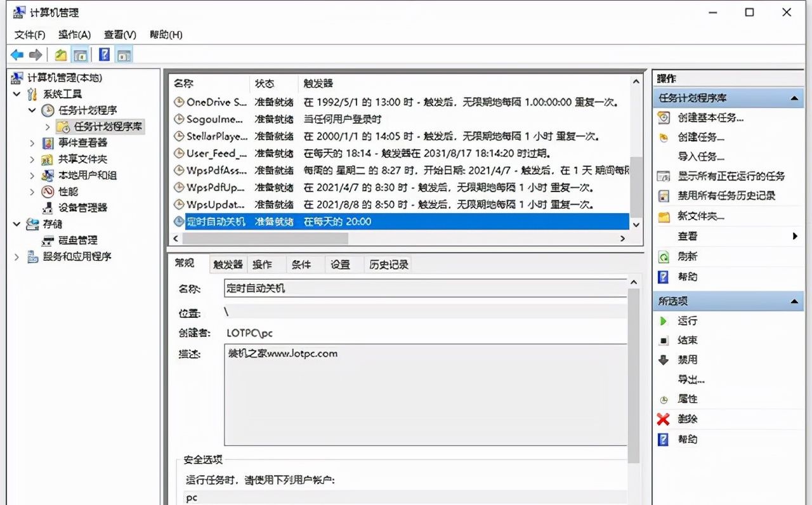Switch to the 触发器 tab
The image size is (812, 505).
point(228,265)
